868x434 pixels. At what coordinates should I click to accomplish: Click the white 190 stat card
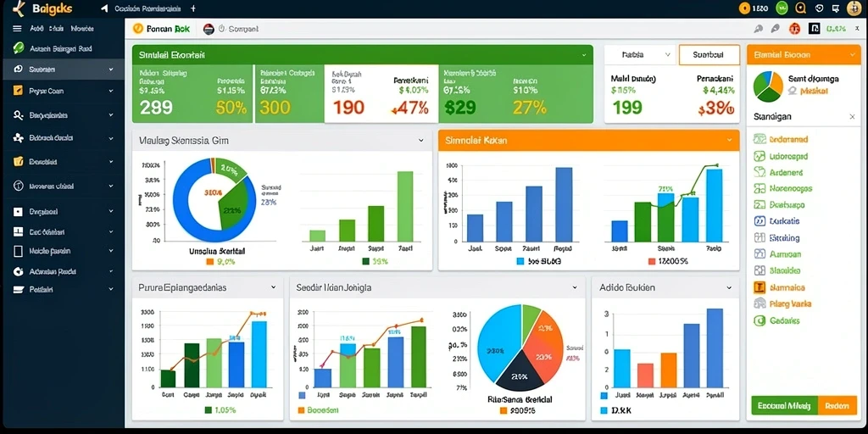(381, 94)
